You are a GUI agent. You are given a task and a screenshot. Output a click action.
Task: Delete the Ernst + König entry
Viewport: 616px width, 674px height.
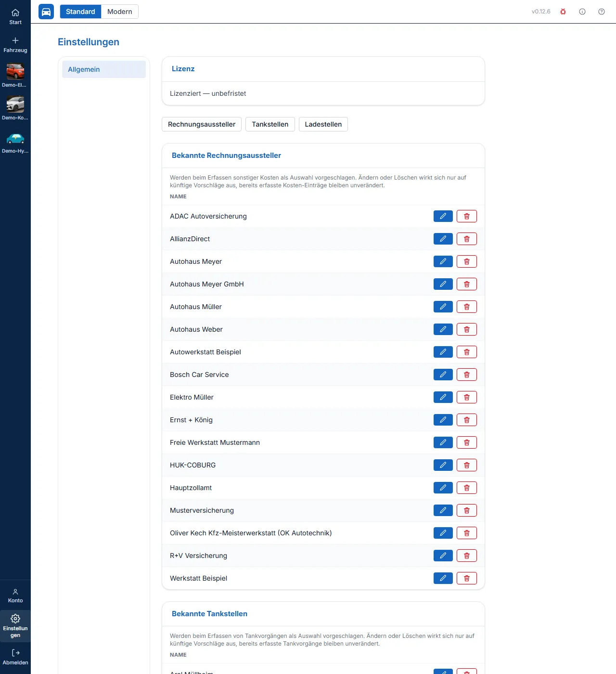466,420
